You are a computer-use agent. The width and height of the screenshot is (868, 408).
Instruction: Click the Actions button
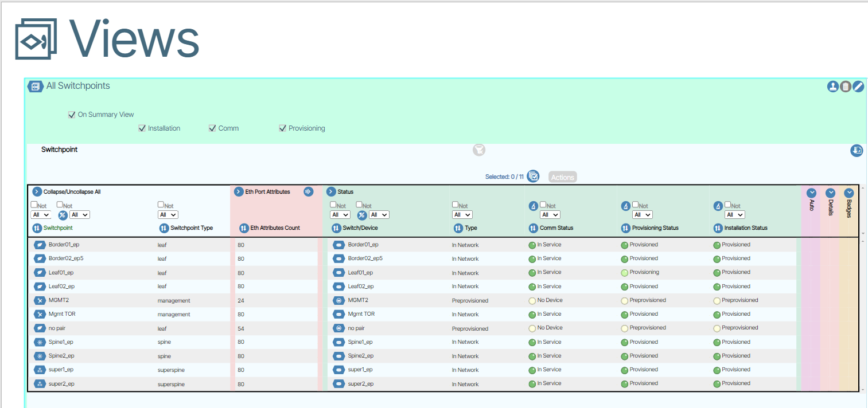click(562, 177)
